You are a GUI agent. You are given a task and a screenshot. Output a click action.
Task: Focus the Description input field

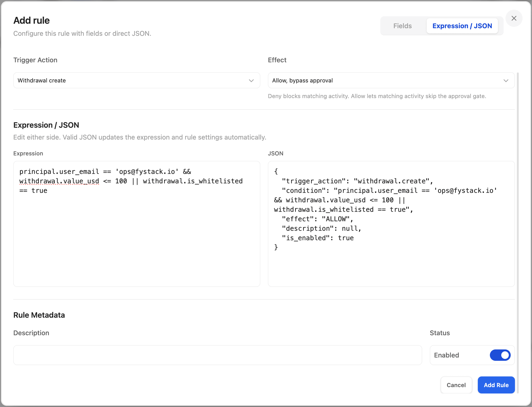click(217, 355)
